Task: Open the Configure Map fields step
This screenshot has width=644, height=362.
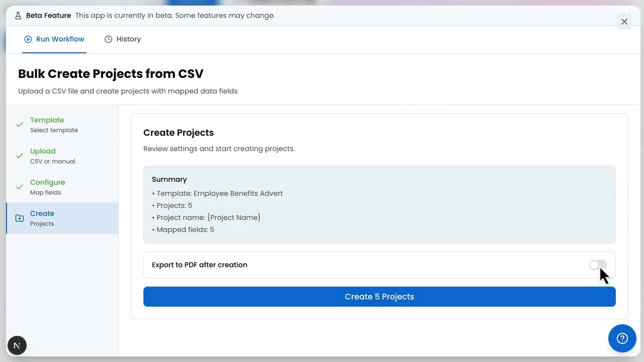Action: click(x=62, y=187)
